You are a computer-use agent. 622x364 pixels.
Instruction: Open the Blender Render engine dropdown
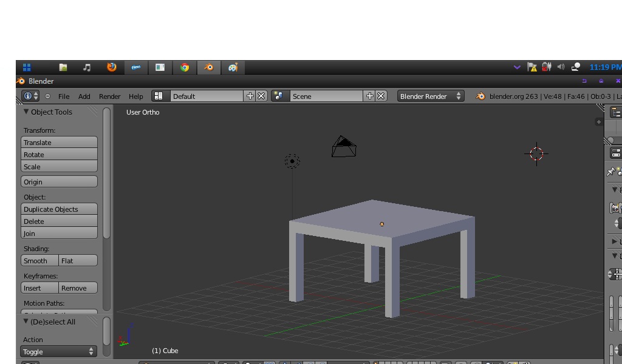click(x=430, y=96)
